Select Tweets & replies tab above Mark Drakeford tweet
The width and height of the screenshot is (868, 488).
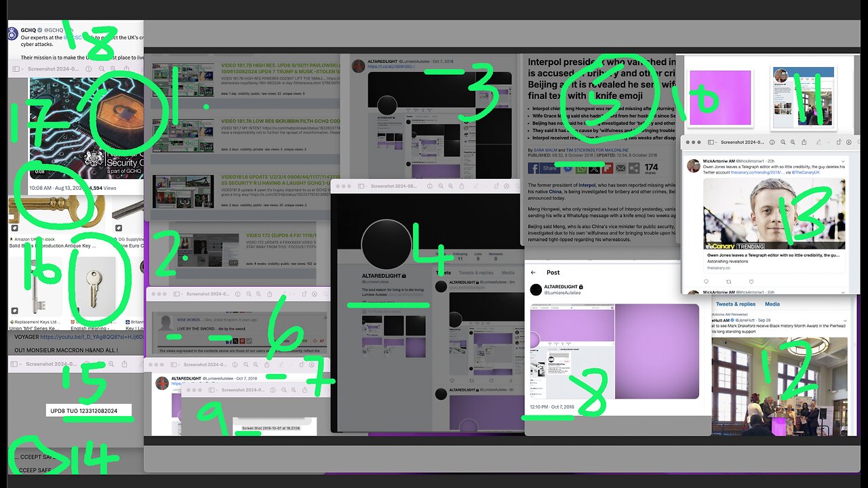tap(736, 304)
